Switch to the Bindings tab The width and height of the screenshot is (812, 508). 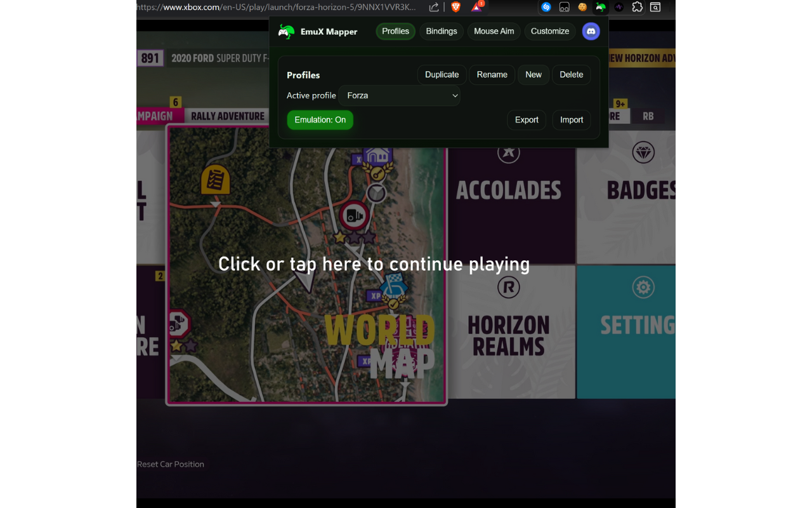click(x=441, y=31)
